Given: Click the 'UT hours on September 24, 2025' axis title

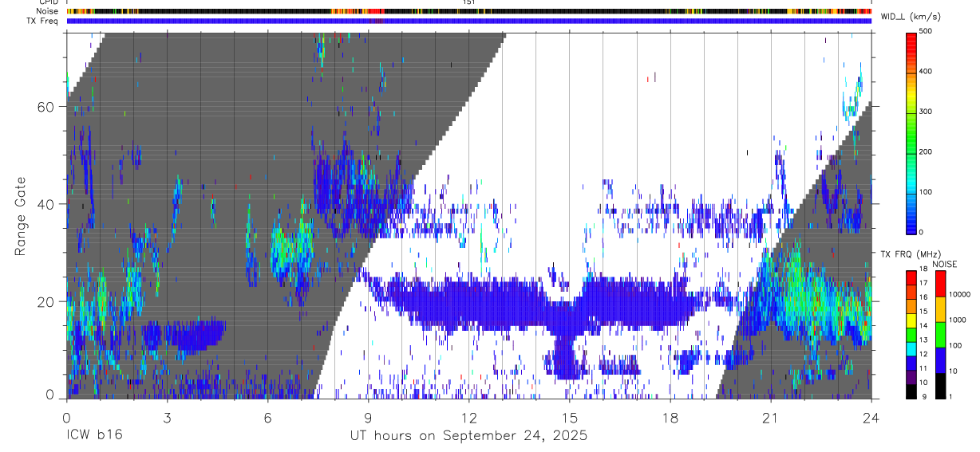Looking at the screenshot, I should coord(468,436).
